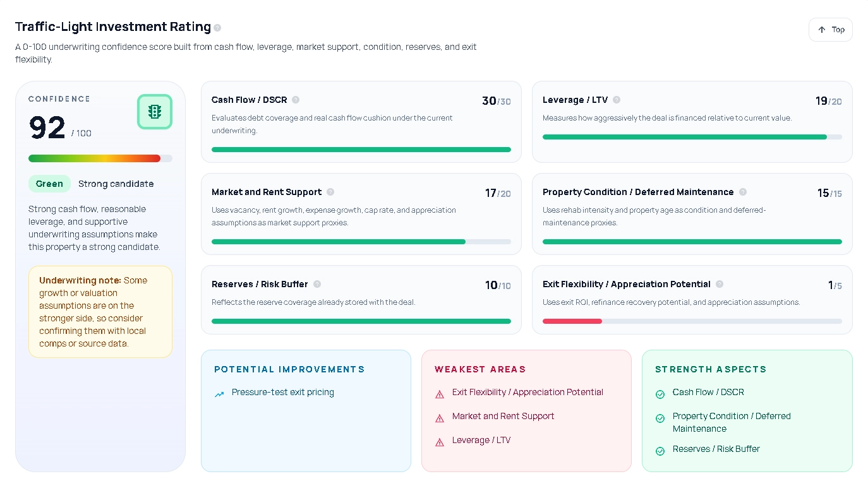Open the help tooltip next to Traffic-Light Investment Rating

[217, 27]
